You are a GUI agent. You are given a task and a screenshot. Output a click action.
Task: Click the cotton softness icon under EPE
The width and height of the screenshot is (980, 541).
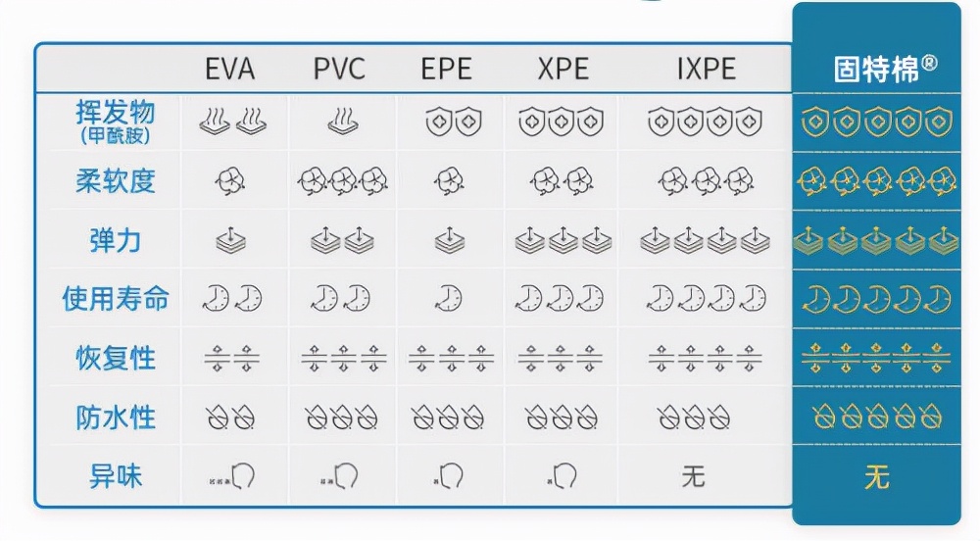[449, 181]
